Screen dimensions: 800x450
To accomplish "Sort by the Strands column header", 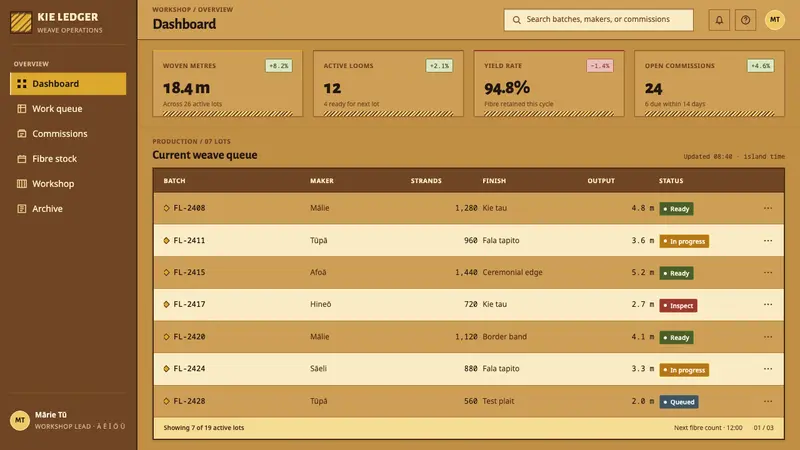I will (426, 181).
